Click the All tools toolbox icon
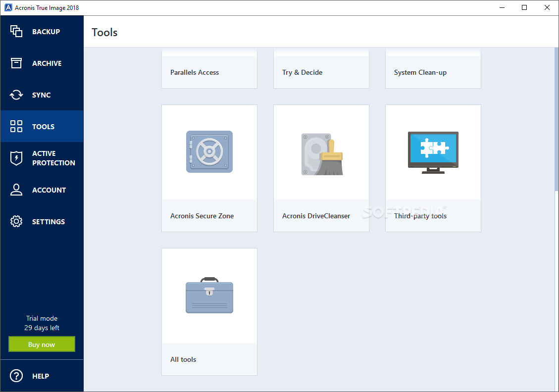This screenshot has width=559, height=392. tap(209, 295)
